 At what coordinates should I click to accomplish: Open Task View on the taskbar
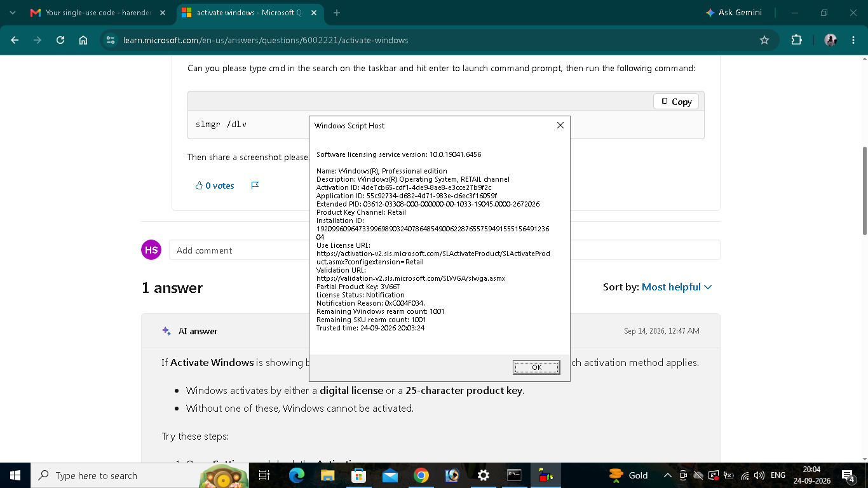point(264,475)
